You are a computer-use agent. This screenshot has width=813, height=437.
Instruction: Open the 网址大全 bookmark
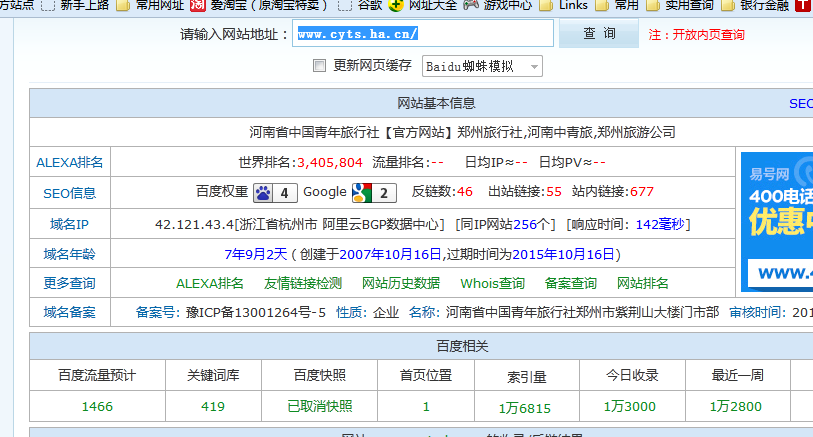tap(423, 5)
